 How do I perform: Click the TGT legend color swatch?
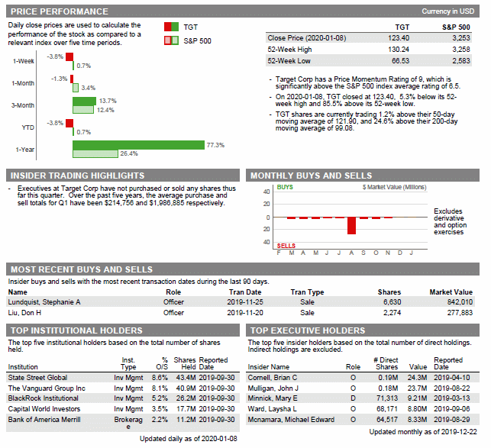(171, 27)
